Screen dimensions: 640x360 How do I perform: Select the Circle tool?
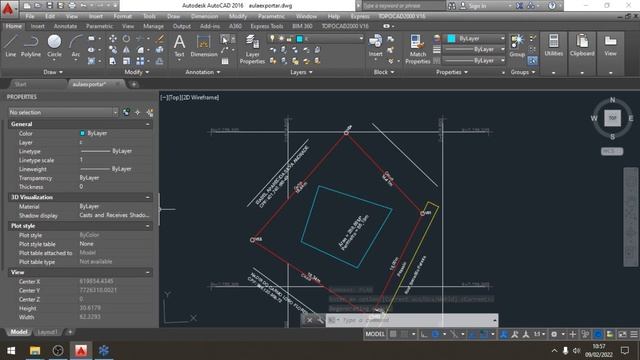click(x=54, y=46)
